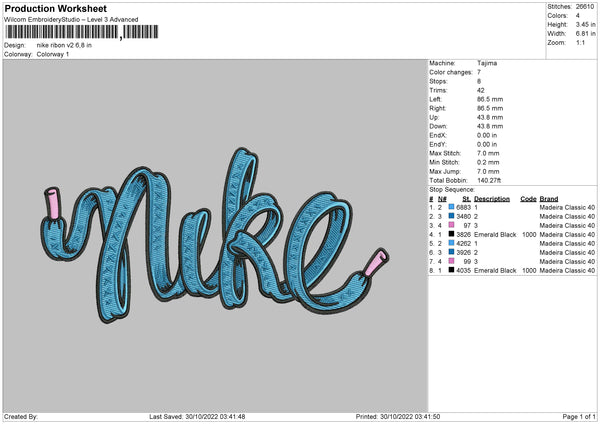Click the Machine value 'Tajima'
The width and height of the screenshot is (600, 424).
(x=487, y=63)
